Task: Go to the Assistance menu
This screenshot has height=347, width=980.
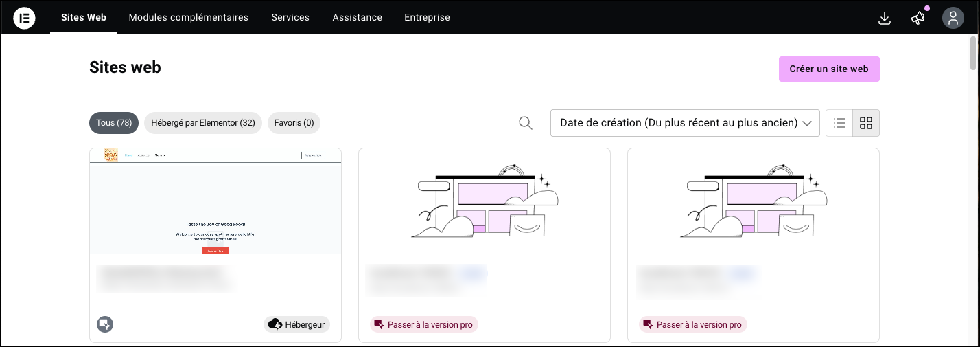Action: [x=358, y=17]
